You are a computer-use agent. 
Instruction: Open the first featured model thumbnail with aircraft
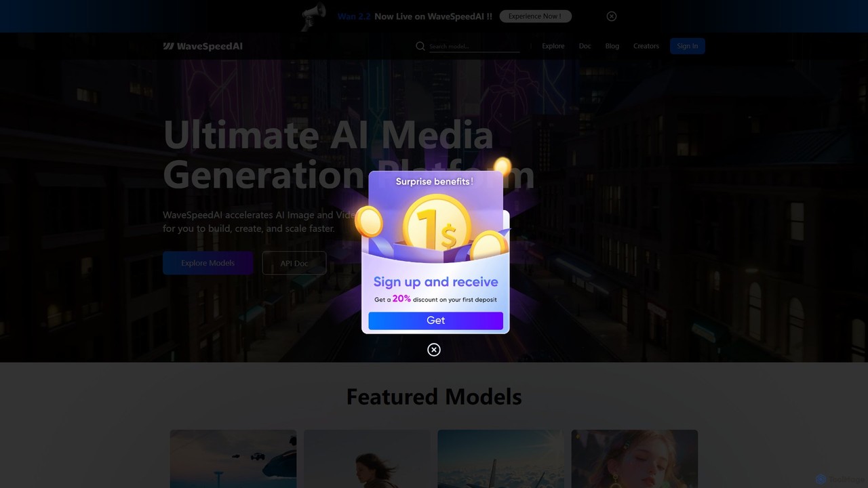(233, 459)
